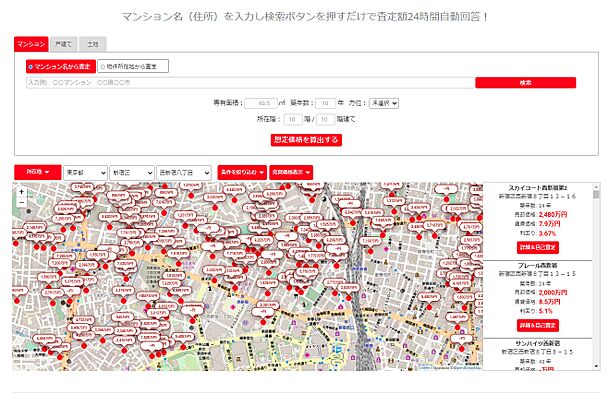Image resolution: width=608 pixels, height=394 pixels.
Task: Click the 階建て total floors input field
Action: [325, 119]
